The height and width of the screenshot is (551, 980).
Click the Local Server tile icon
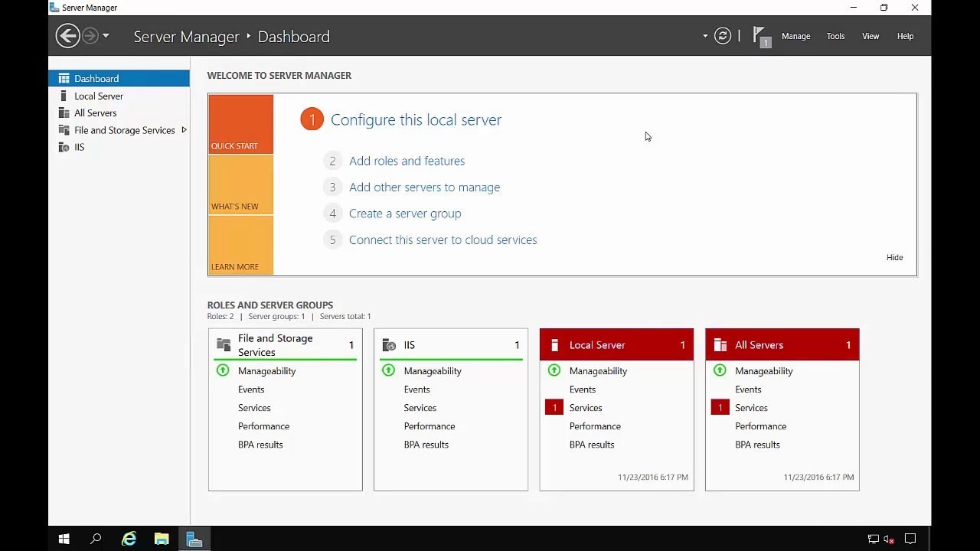pos(555,345)
